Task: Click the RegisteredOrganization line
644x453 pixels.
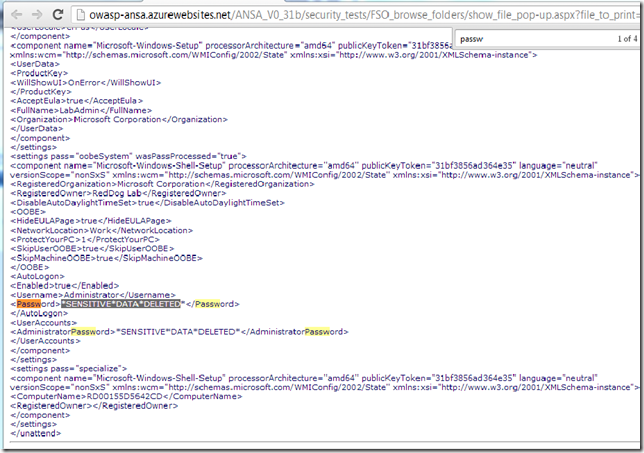Action: [x=162, y=184]
